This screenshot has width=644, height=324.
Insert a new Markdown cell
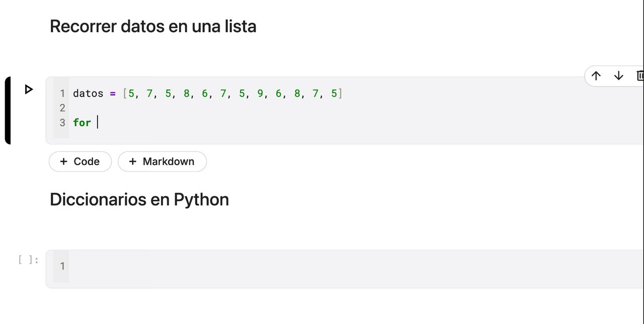[162, 161]
